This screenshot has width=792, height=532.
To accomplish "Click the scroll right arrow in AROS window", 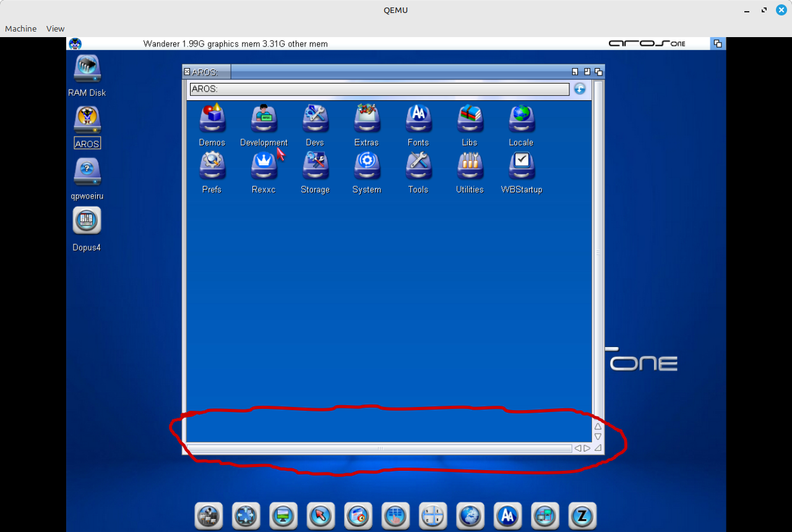I will 587,448.
